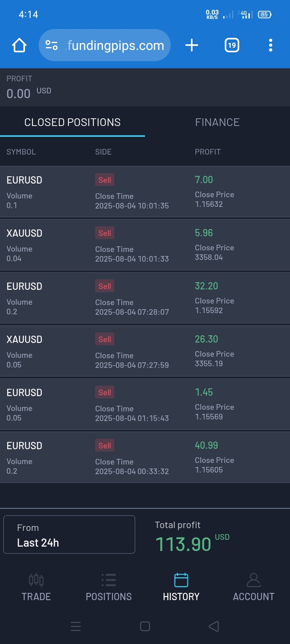Open EURUSD trade with 7.00 profit
290x644 pixels.
pos(145,192)
